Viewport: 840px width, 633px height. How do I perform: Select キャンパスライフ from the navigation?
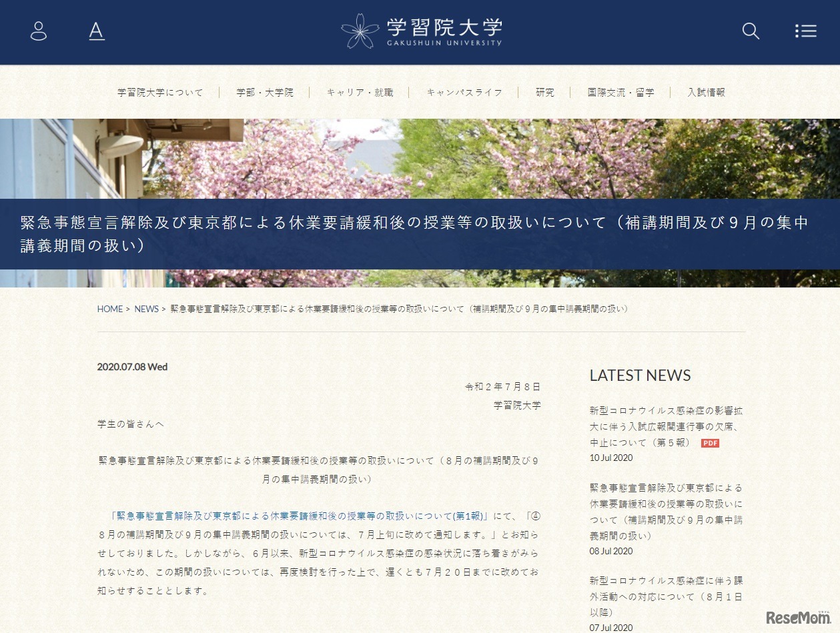tap(464, 92)
